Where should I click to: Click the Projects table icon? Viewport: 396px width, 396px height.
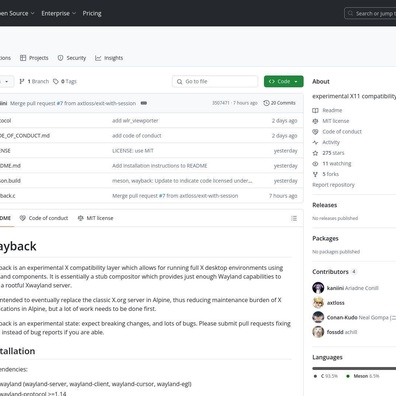pos(23,58)
